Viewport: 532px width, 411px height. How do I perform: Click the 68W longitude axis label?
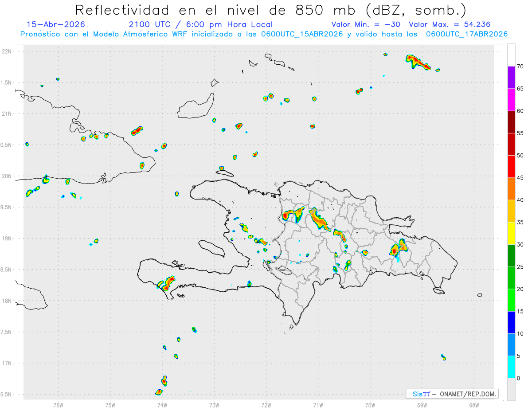(473, 404)
